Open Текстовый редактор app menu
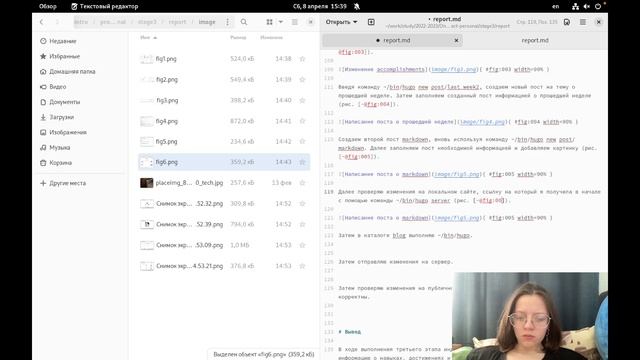640x360 pixels. [105, 6]
